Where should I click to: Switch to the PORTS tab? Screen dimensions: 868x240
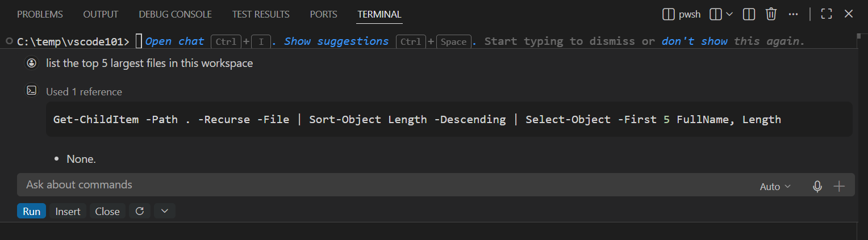323,14
